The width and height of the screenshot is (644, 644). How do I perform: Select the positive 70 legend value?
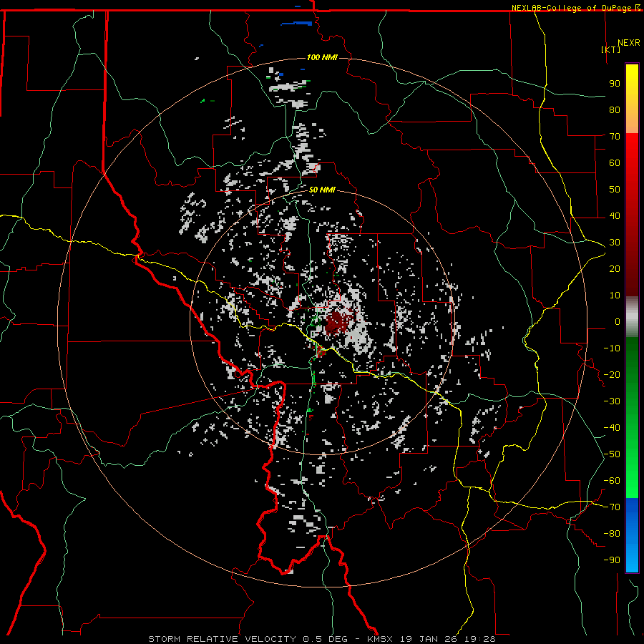click(x=615, y=137)
